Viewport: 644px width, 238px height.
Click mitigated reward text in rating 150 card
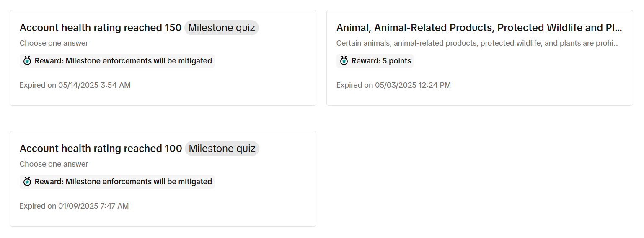pyautogui.click(x=123, y=61)
